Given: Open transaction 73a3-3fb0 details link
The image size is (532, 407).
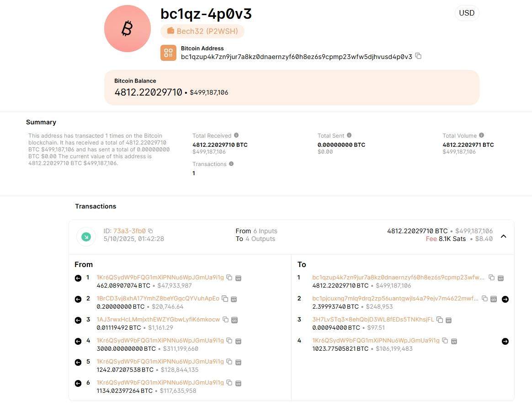Looking at the screenshot, I should 130,231.
